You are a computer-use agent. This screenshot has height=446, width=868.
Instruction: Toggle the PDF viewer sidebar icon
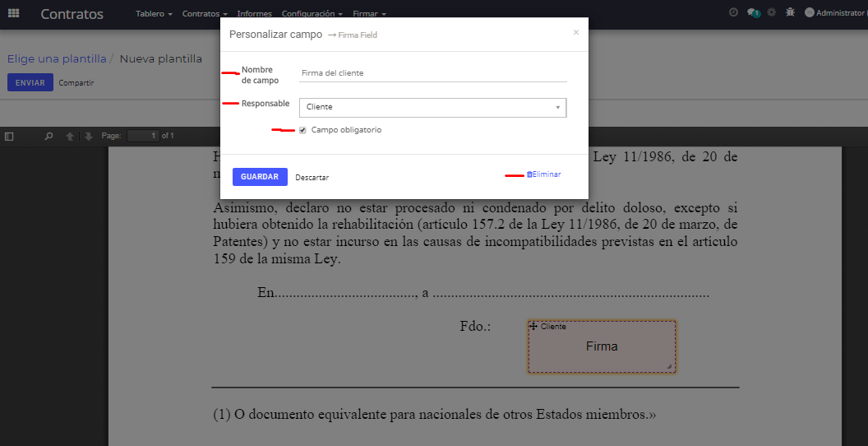(x=9, y=136)
